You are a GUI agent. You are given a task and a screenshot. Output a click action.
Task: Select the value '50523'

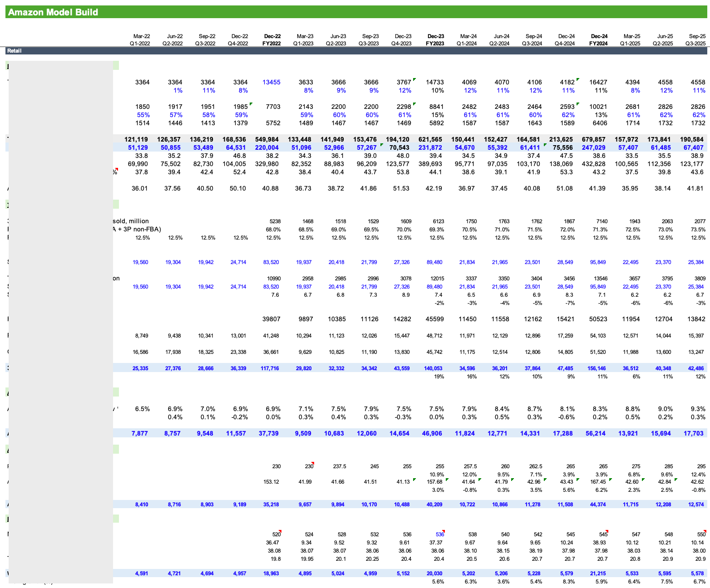click(598, 319)
